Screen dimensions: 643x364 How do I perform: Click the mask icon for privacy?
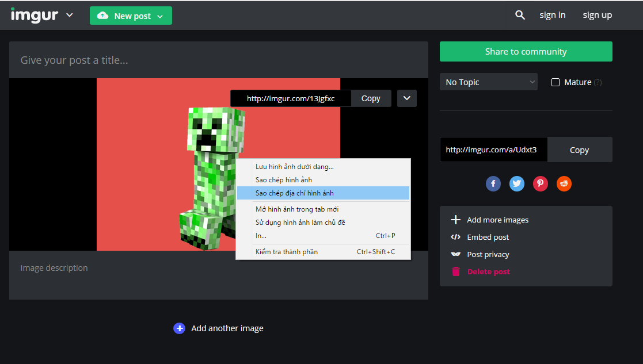pos(455,254)
